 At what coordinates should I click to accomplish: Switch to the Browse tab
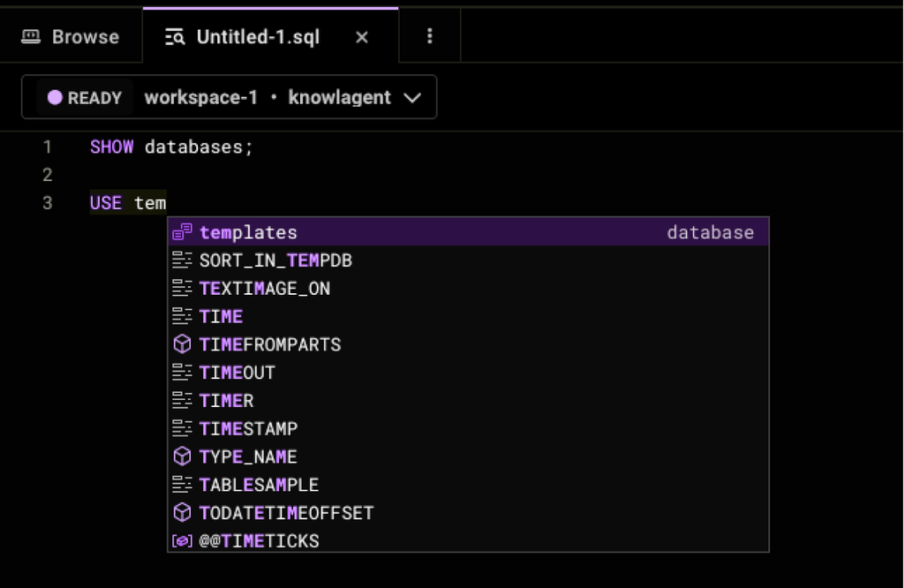coord(71,37)
